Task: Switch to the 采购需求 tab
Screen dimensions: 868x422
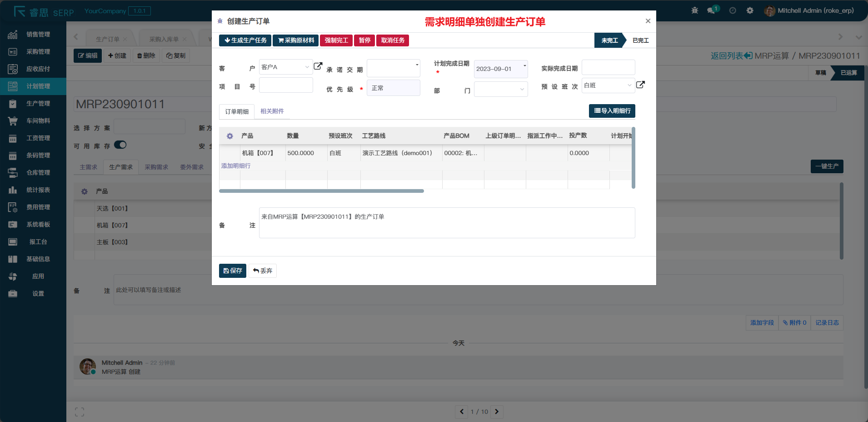Action: click(156, 167)
